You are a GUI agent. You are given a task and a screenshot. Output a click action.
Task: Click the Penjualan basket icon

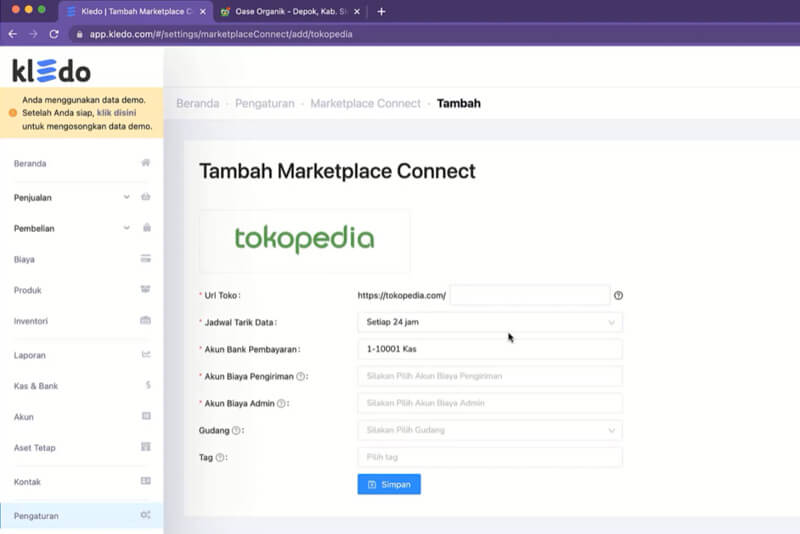145,197
